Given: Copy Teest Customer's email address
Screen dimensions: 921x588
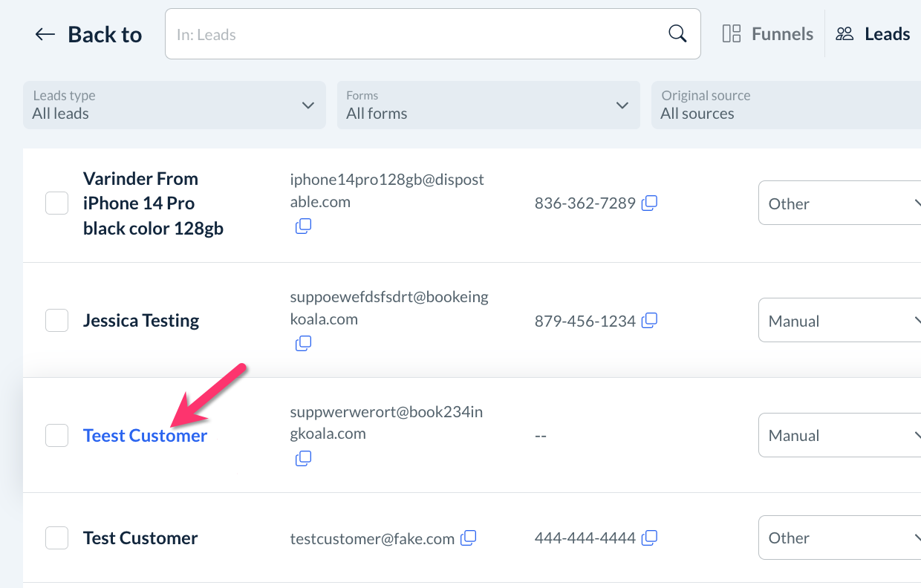Looking at the screenshot, I should click(x=303, y=459).
